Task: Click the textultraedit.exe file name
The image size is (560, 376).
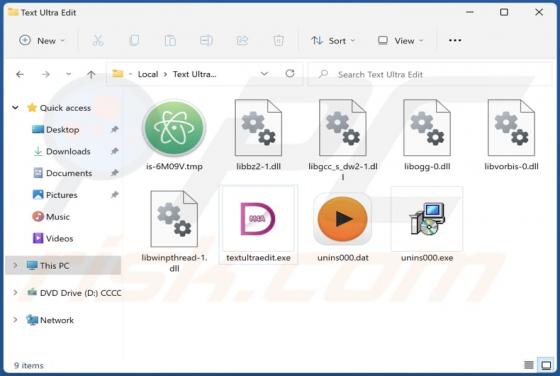Action: (258, 257)
